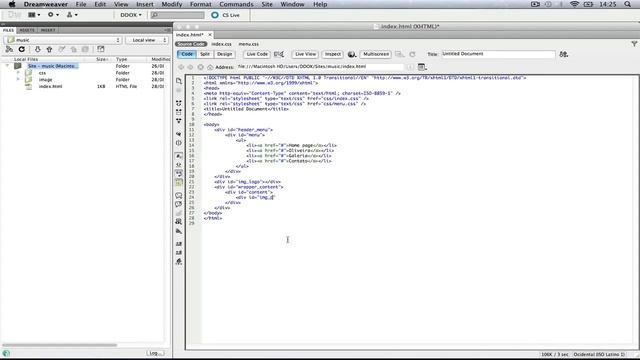
Task: Open the index.css related file
Action: tap(221, 44)
